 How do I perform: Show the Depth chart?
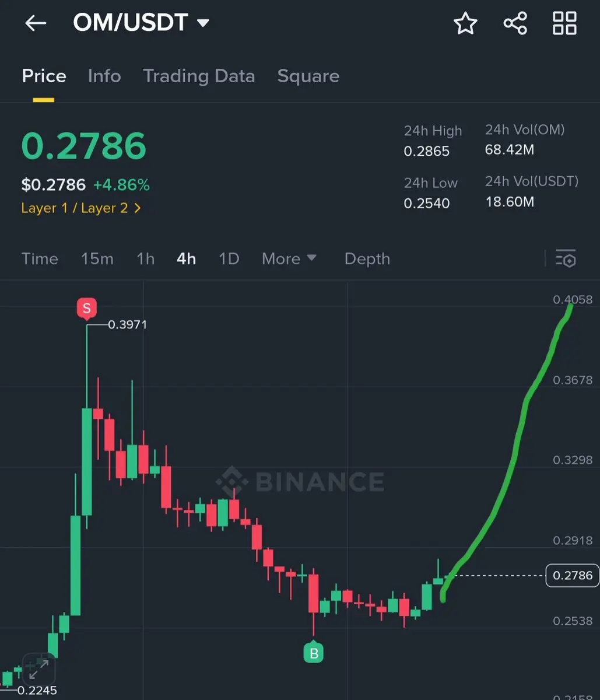pos(367,258)
